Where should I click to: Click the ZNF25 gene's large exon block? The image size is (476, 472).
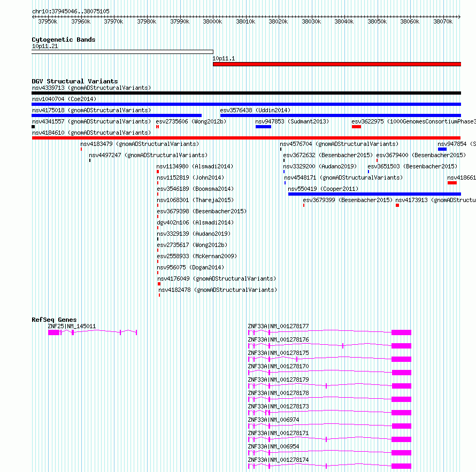(53, 333)
